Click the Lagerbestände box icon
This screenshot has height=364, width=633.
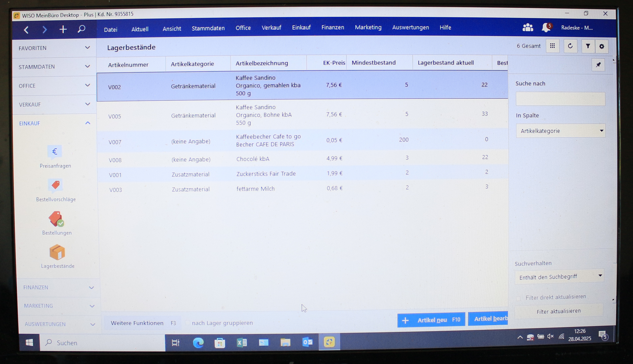[x=57, y=252]
